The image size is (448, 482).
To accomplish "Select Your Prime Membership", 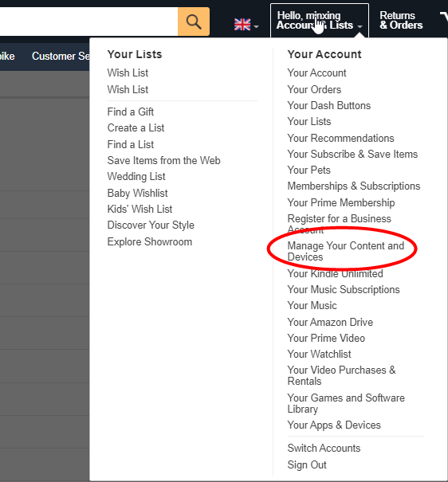I will 341,202.
